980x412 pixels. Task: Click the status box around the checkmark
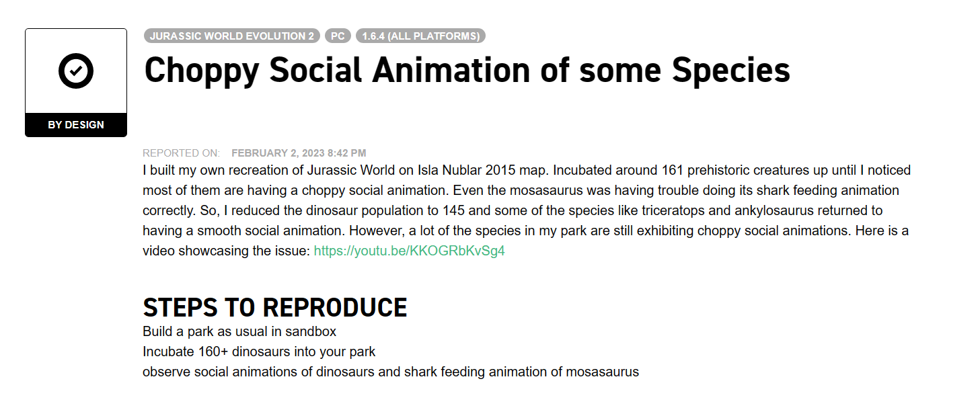click(76, 83)
